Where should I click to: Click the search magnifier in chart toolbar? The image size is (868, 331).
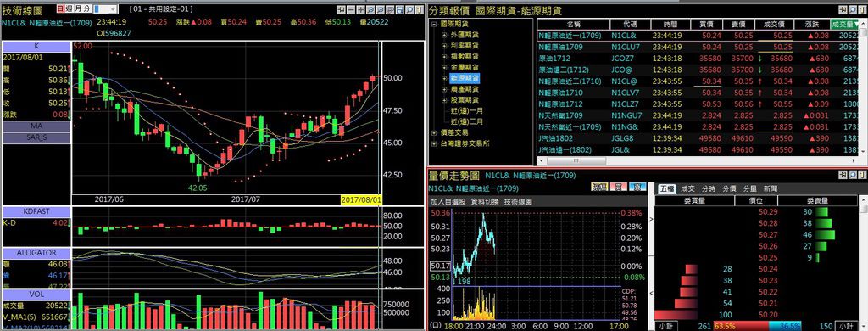pos(409,9)
